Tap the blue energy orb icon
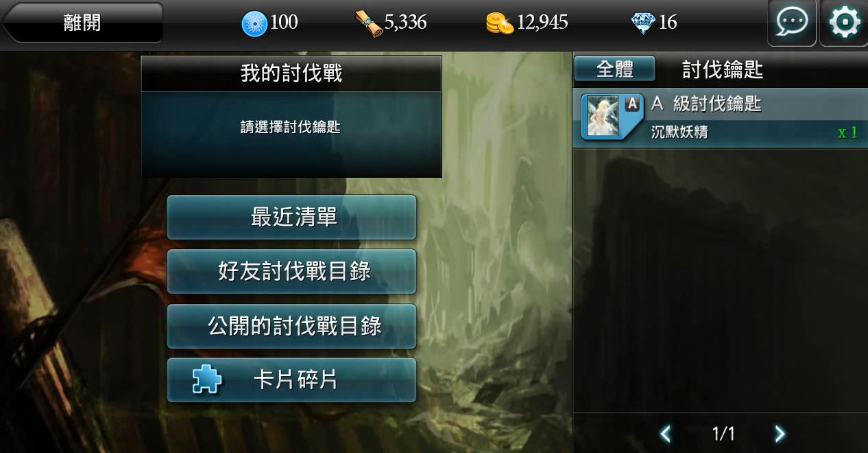Viewport: 868px width, 453px height. click(x=254, y=24)
